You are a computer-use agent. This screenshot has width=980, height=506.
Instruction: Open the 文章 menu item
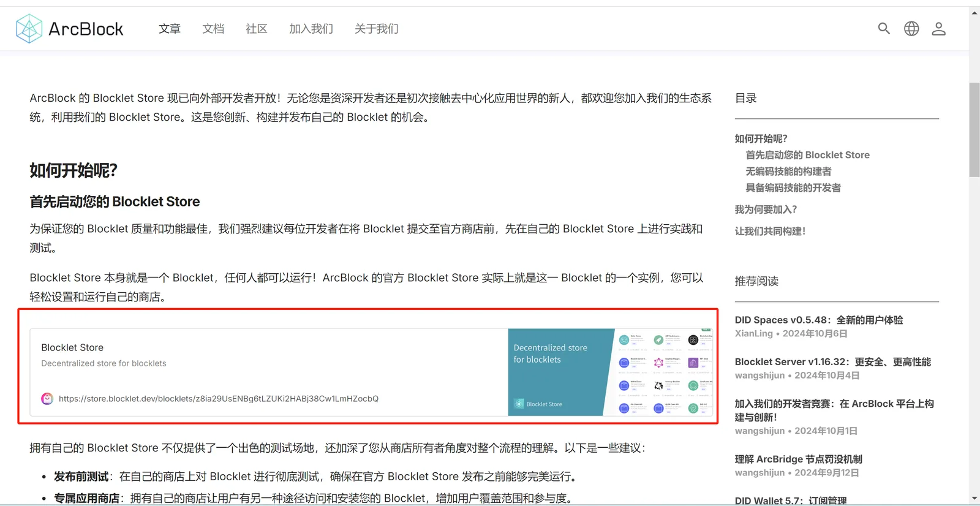(x=170, y=29)
